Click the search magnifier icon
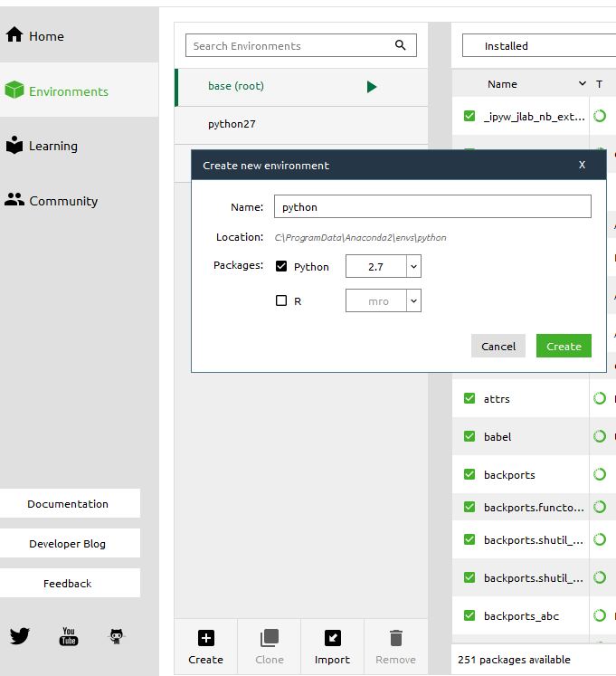Screen dimensions: 616x676 pos(401,45)
